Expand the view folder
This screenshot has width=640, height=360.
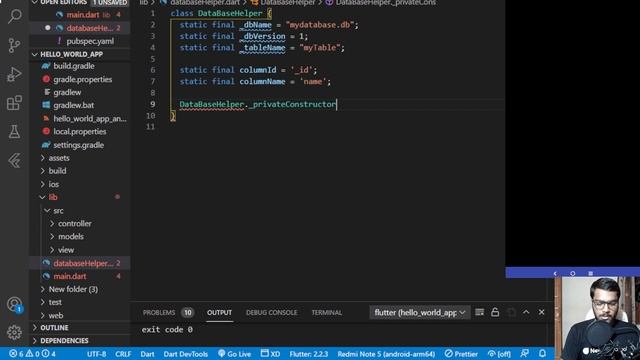tap(66, 250)
